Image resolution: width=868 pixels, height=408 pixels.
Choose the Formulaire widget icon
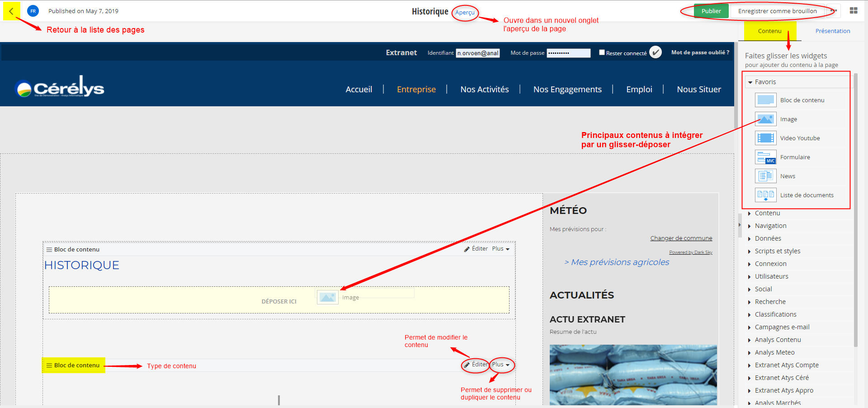coord(765,157)
